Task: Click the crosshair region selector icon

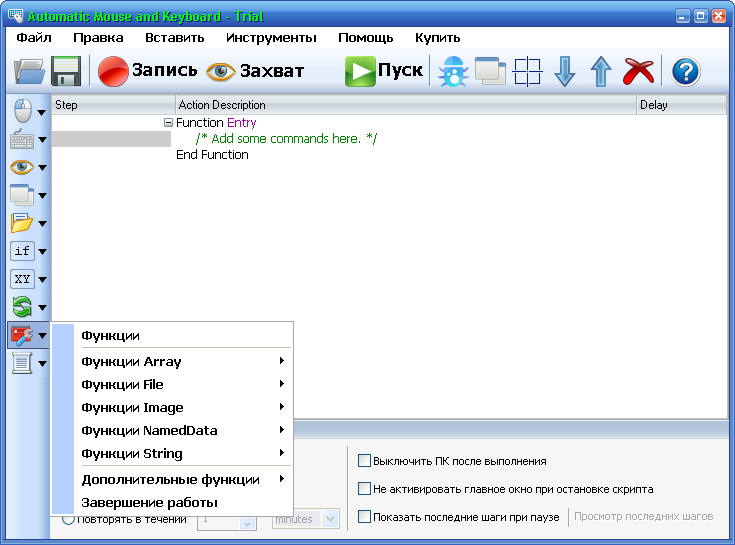Action: pos(527,72)
